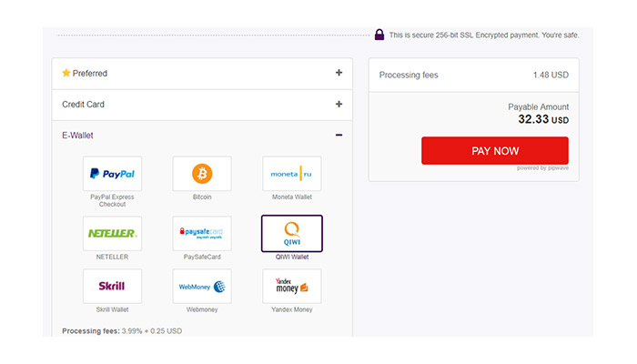Pick the Skrill Wallet logo
The width and height of the screenshot is (637, 364).
coord(112,286)
